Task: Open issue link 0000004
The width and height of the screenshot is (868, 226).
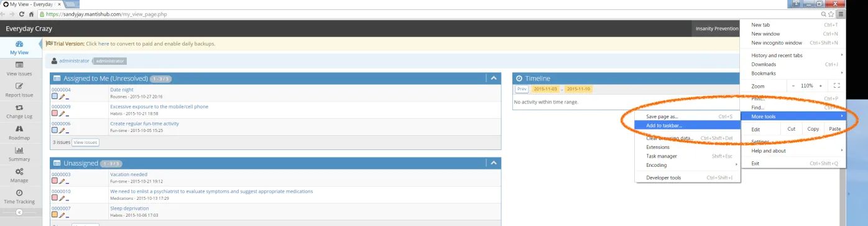Action: coord(61,90)
